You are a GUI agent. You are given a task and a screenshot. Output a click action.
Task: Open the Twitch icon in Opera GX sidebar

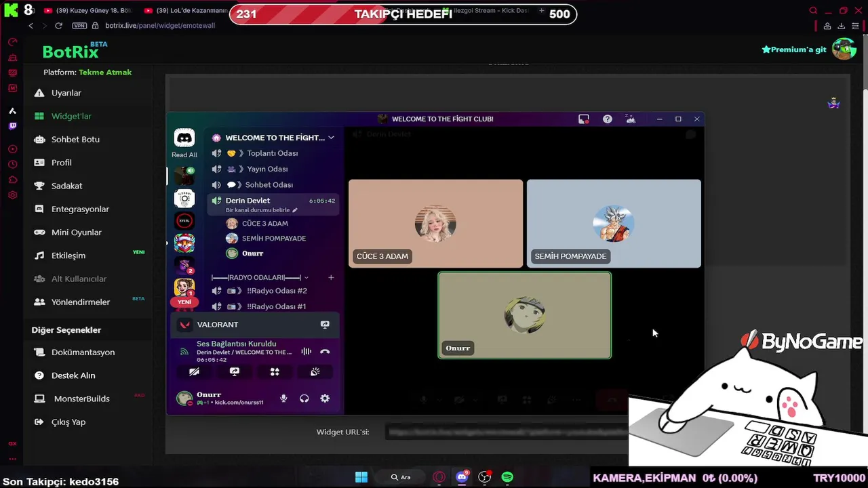click(12, 126)
